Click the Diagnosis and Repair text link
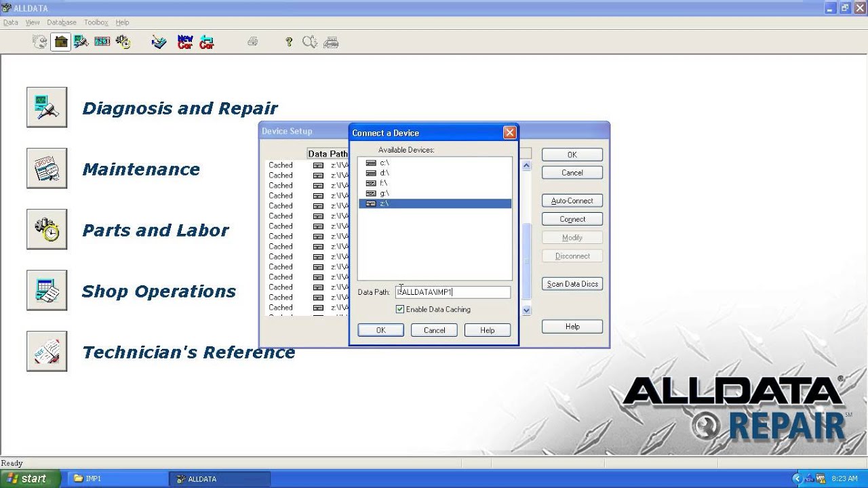This screenshot has width=868, height=488. [180, 108]
